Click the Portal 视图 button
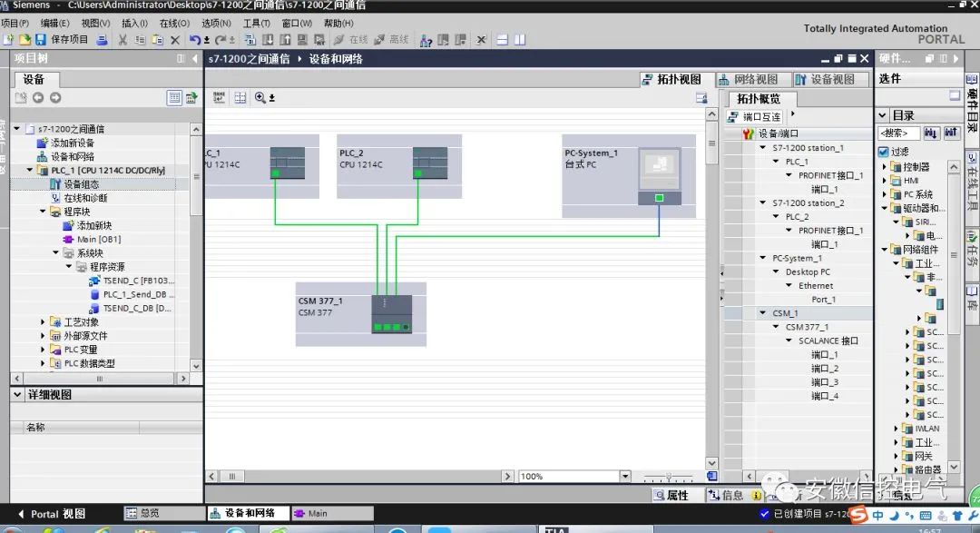 click(x=51, y=514)
